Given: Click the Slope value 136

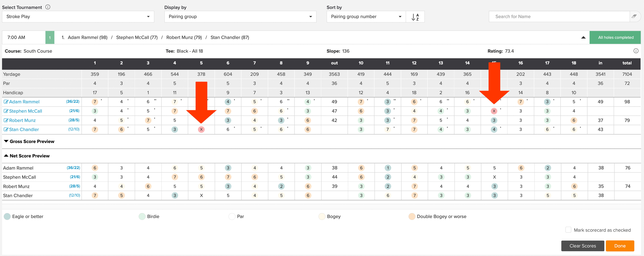Looking at the screenshot, I should (x=346, y=51).
